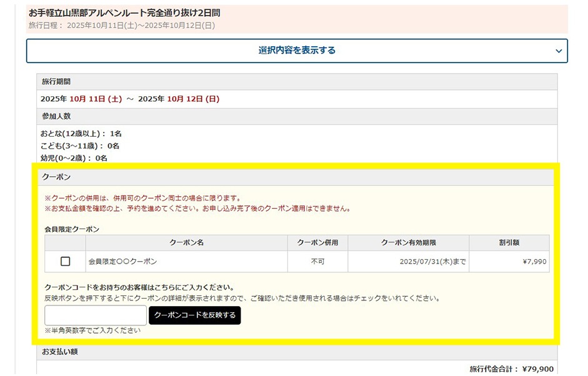The width and height of the screenshot is (588, 376).
Task: Click the note ※半角英数字でご入力ください
Action: pyautogui.click(x=92, y=330)
